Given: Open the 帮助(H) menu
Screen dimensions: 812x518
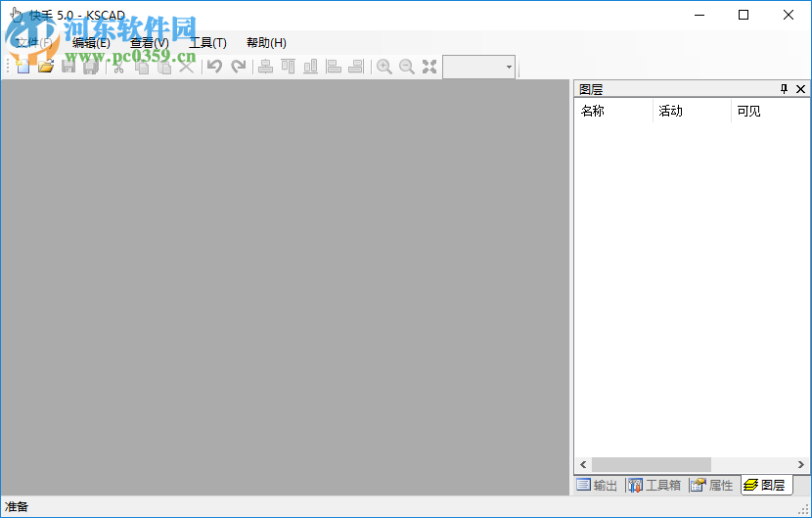Looking at the screenshot, I should click(x=266, y=43).
